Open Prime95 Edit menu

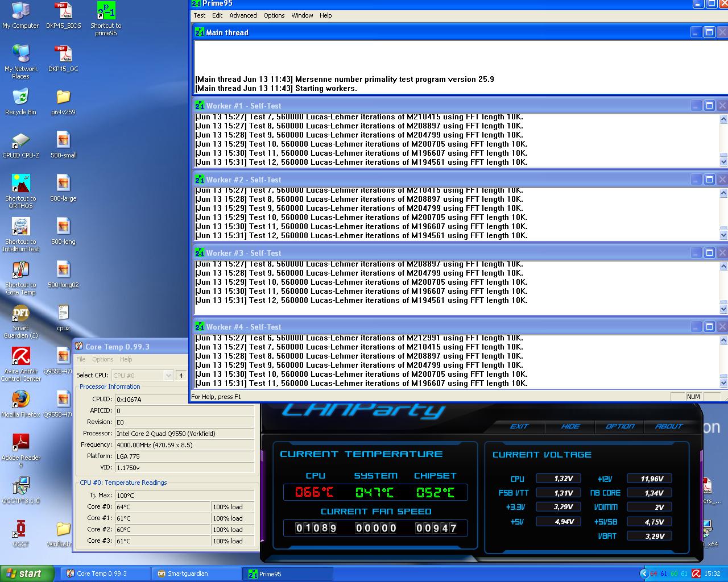coord(217,15)
